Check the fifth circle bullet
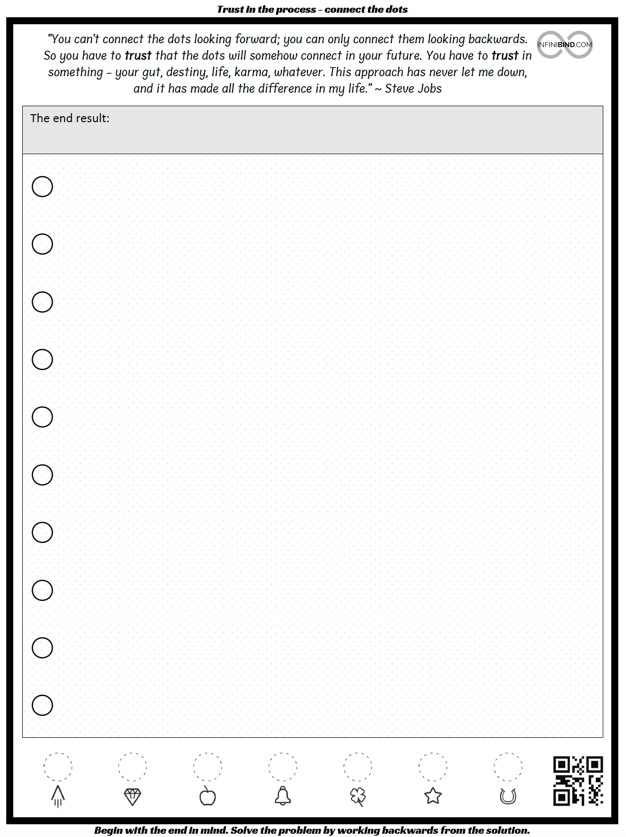Image resolution: width=626 pixels, height=837 pixels. [42, 417]
